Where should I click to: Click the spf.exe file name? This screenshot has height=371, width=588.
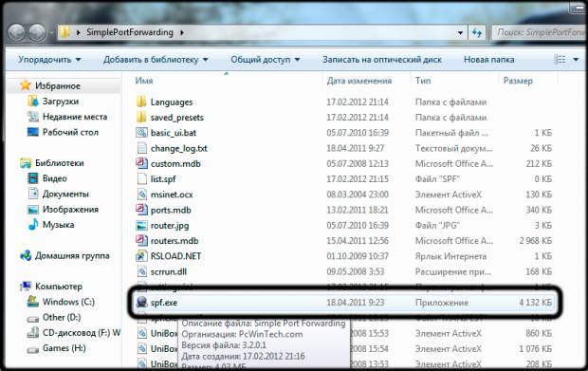coord(164,303)
